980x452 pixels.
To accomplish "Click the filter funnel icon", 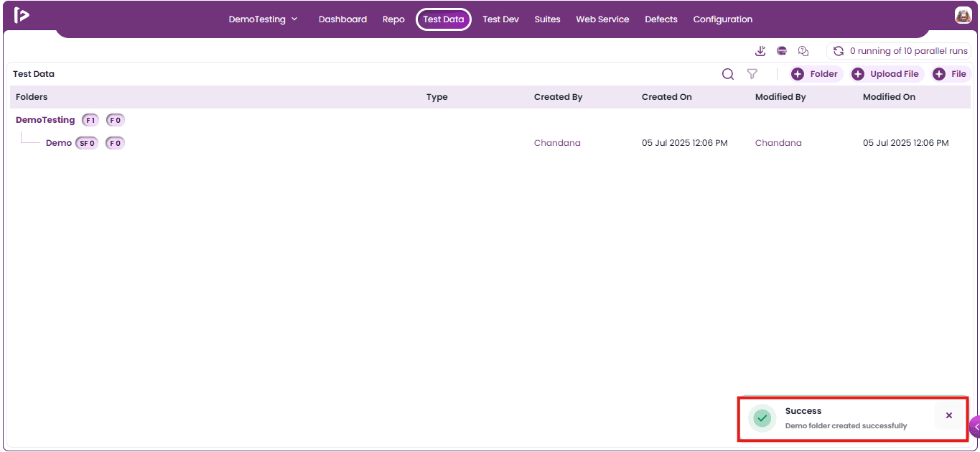I will (752, 74).
